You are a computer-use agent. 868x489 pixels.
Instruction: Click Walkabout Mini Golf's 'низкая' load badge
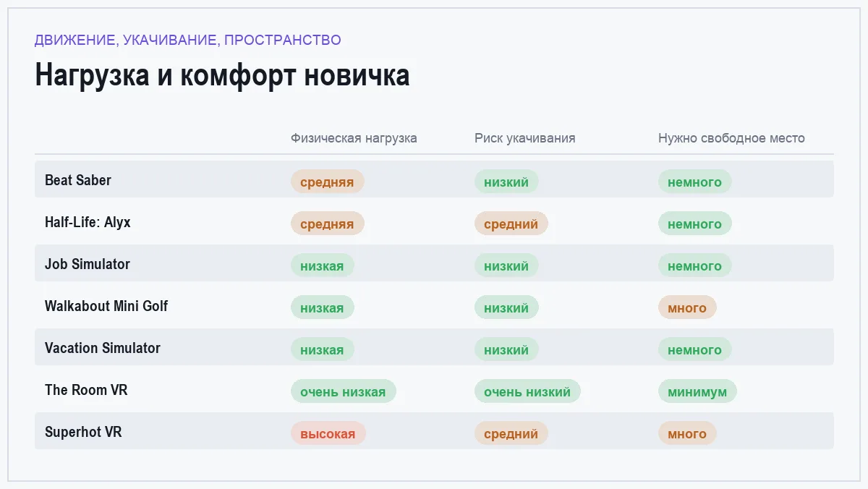pyautogui.click(x=323, y=307)
